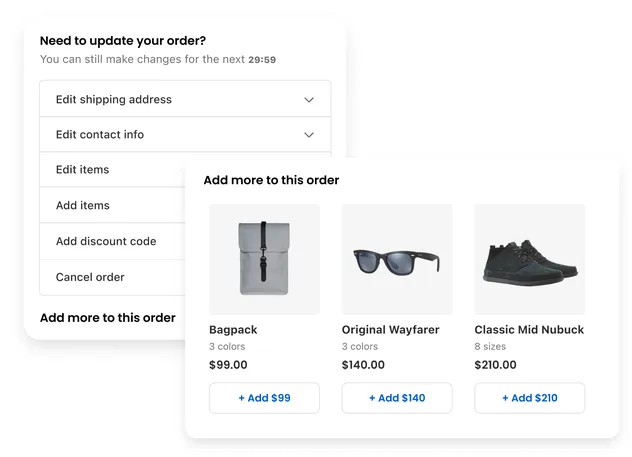632x457 pixels.
Task: Click the 8 sizes label
Action: point(490,347)
